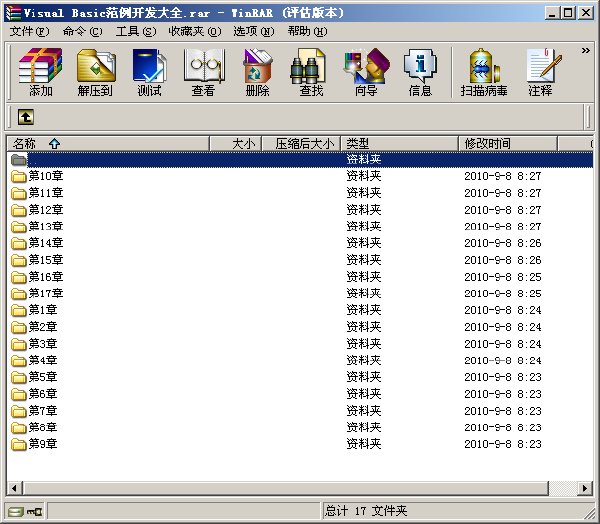This screenshot has height=524, width=600.
Task: Click 资料夹 type cell of 第1章 row
Action: coord(364,310)
